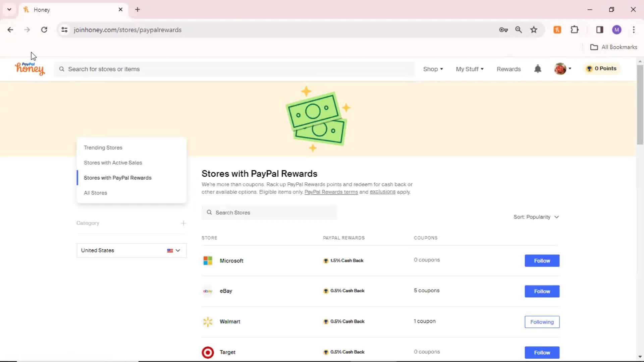Open the United States country selector
This screenshot has height=362, width=644.
point(131,250)
